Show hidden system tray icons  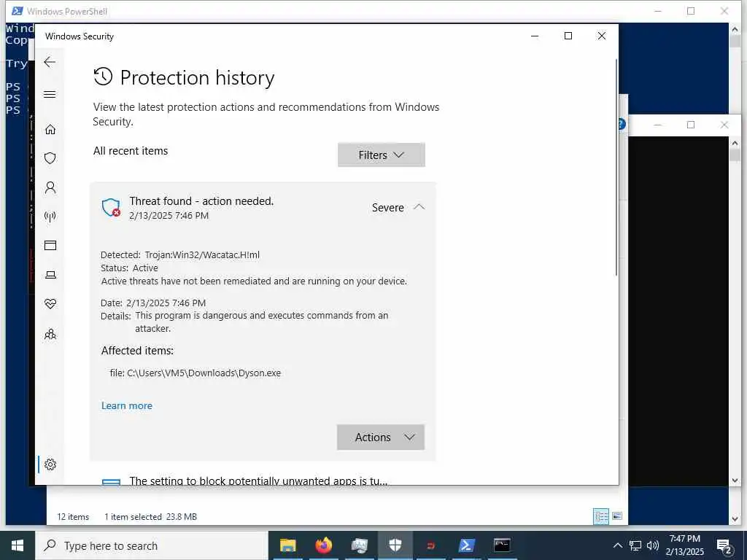617,545
